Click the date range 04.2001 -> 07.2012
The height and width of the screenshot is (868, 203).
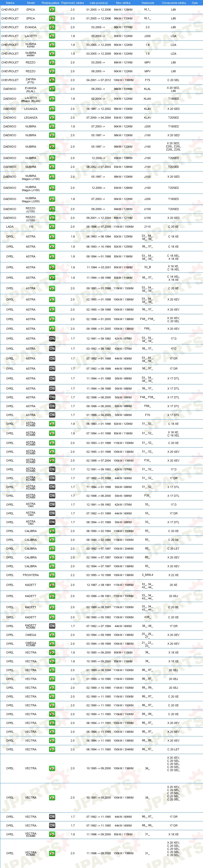(99, 80)
